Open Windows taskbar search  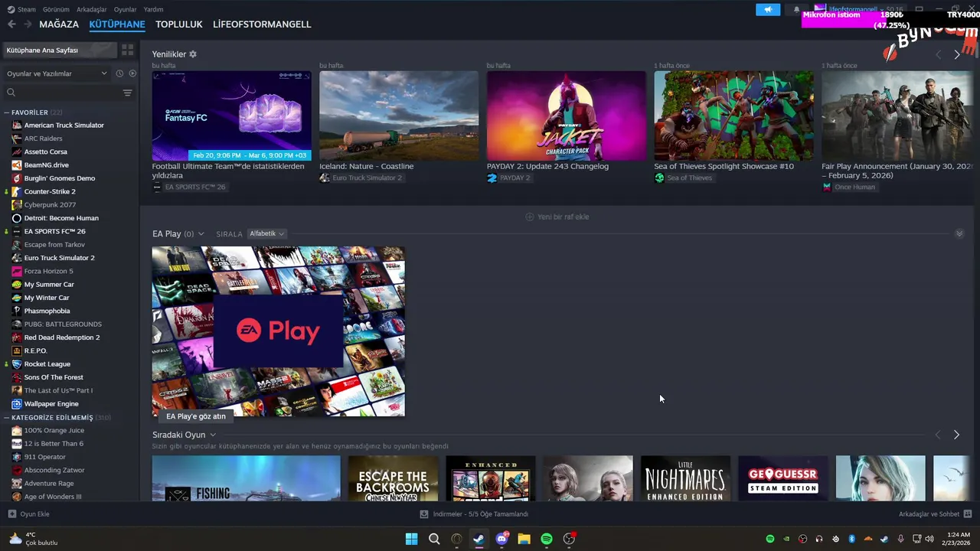(x=434, y=539)
